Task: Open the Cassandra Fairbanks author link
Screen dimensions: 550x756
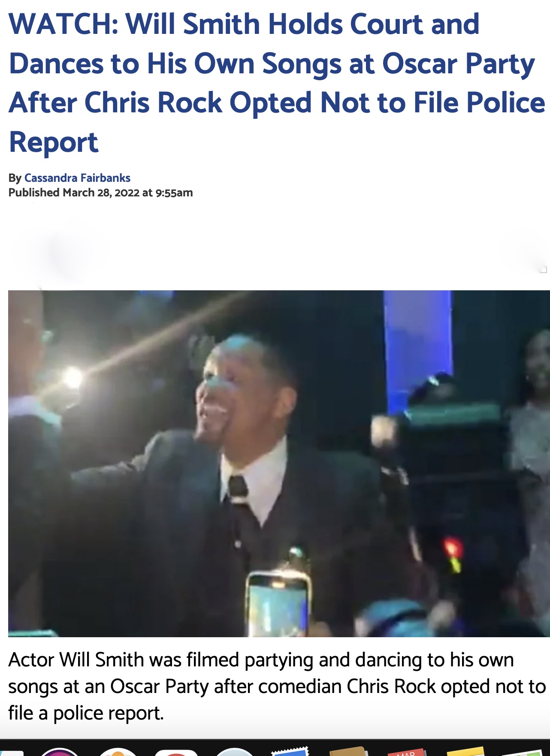Action: click(77, 178)
